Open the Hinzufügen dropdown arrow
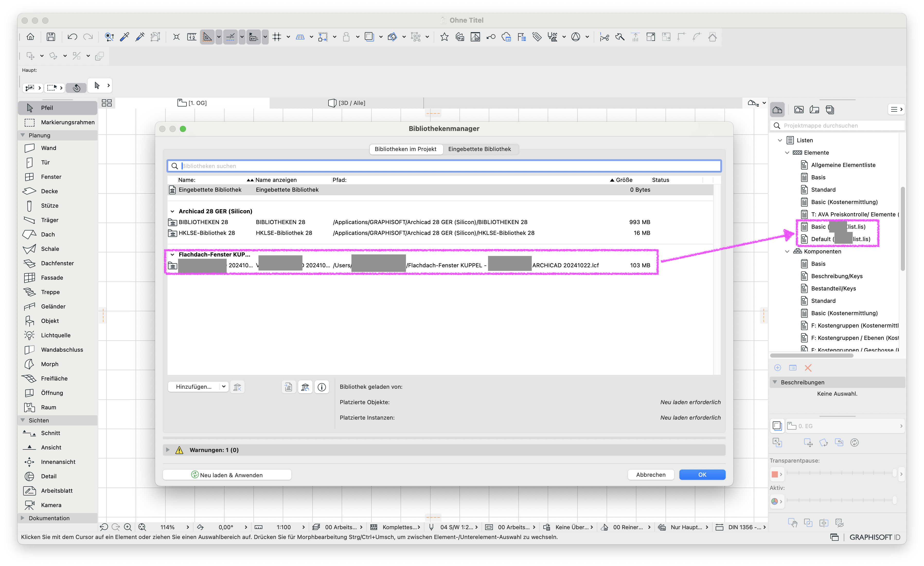The image size is (924, 566). 224,387
